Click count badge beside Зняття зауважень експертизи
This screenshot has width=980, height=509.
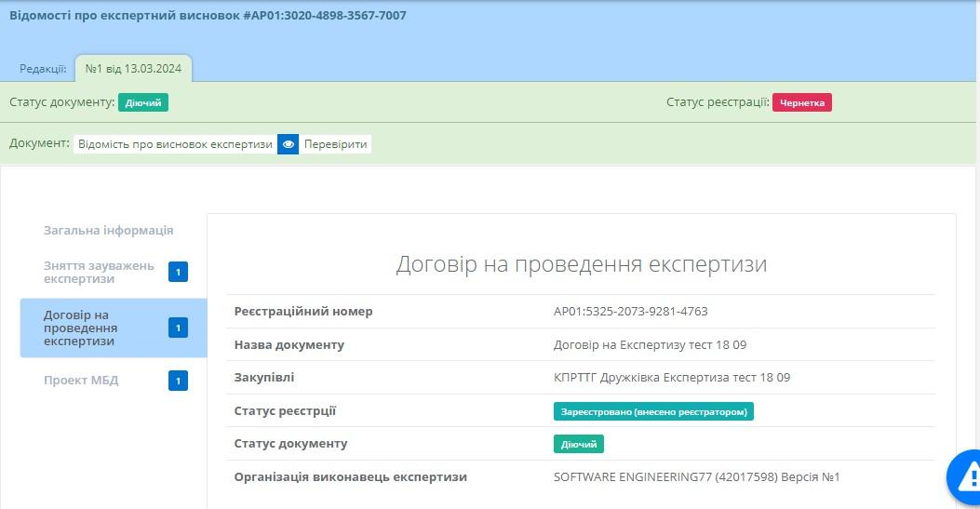[x=178, y=272]
